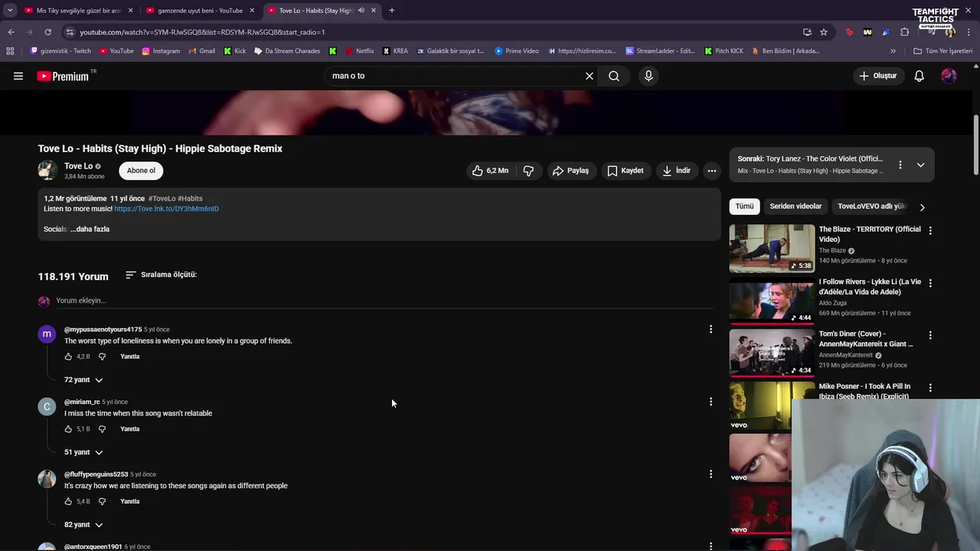Open Sıralama ölçütü sort dropdown
Screen dimensions: 980x551
(x=161, y=275)
